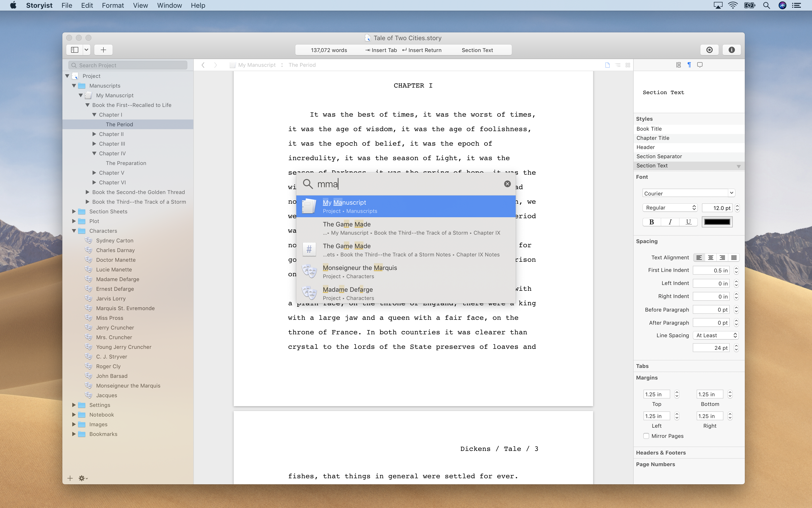Select Sydney Carton character sheet
812x508 pixels.
coord(115,240)
